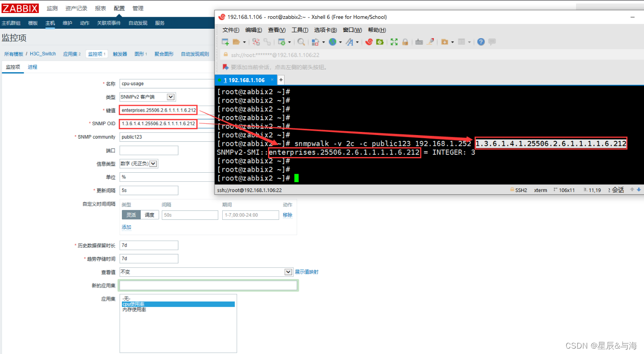
Task: Click the speech bubble feedback icon
Action: [492, 42]
